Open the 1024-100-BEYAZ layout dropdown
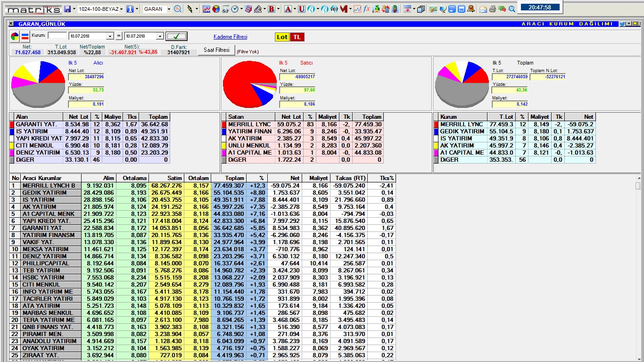Viewport: 644px width, 362px height. pyautogui.click(x=121, y=9)
